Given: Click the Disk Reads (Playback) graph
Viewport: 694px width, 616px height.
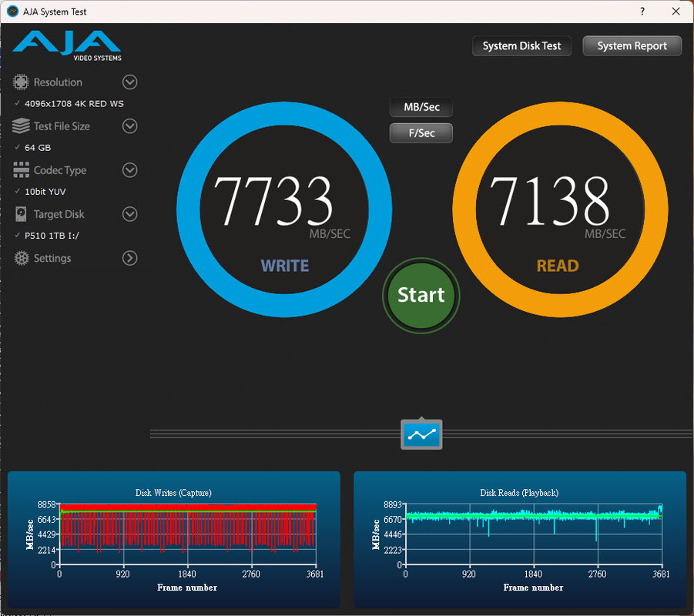Looking at the screenshot, I should pos(520,540).
